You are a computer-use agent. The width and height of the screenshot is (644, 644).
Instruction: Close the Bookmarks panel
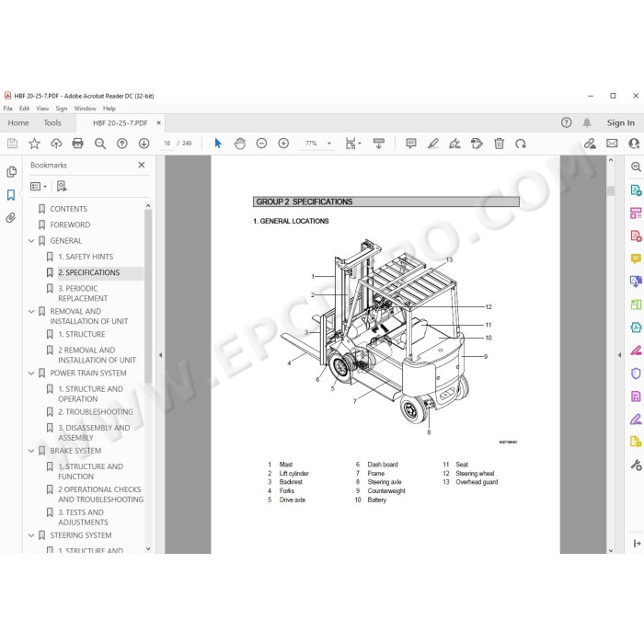pyautogui.click(x=142, y=165)
